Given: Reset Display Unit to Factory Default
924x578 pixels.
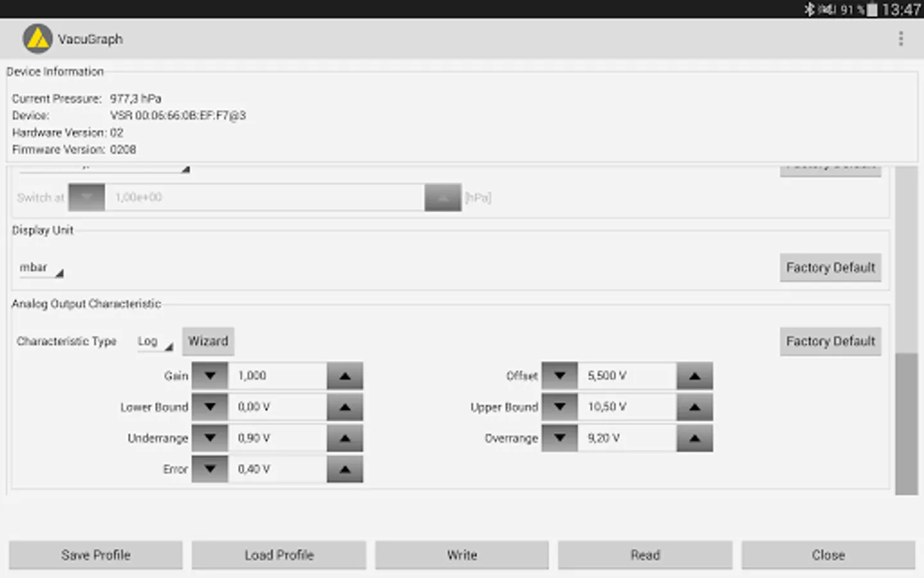Looking at the screenshot, I should pyautogui.click(x=830, y=267).
